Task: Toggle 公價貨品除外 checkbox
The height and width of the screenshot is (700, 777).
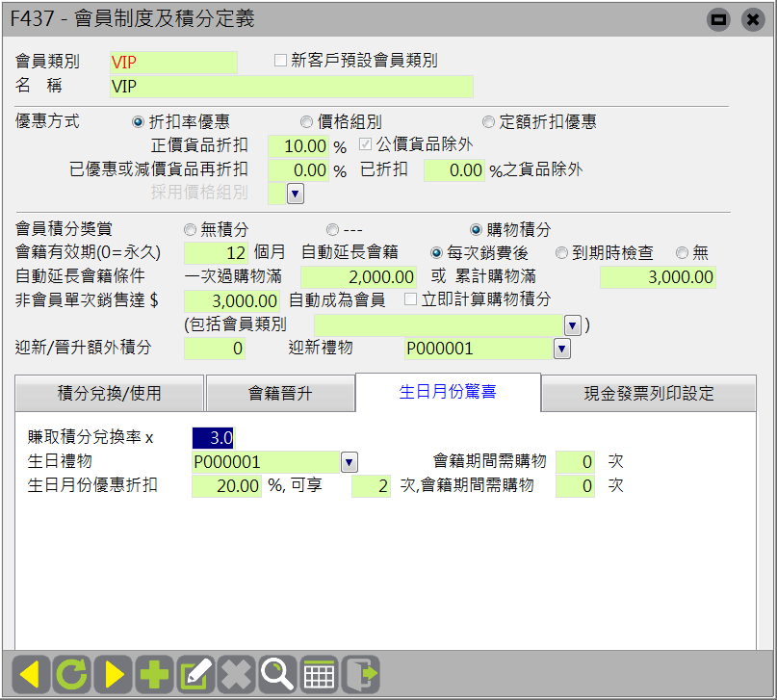Action: click(x=365, y=144)
